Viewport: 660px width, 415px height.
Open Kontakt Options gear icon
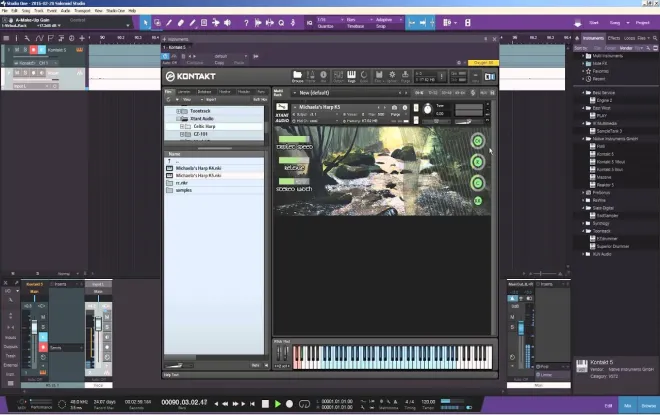[x=392, y=76]
